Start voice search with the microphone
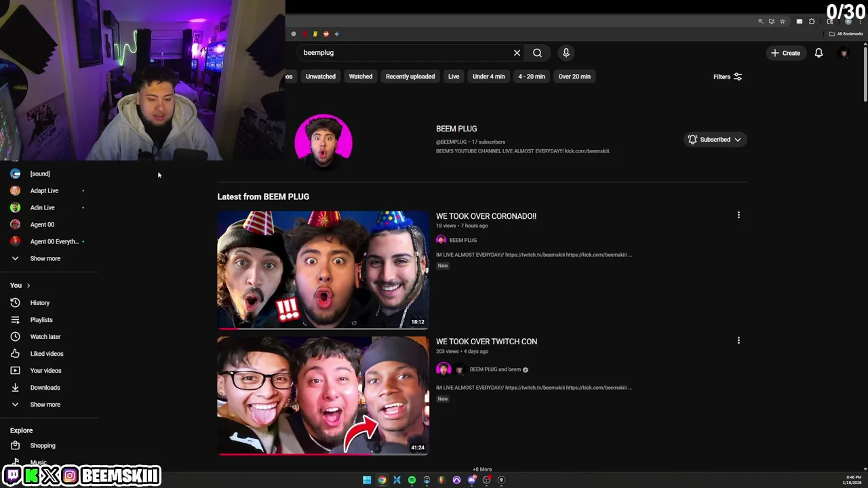Image resolution: width=868 pixels, height=488 pixels. (x=566, y=53)
